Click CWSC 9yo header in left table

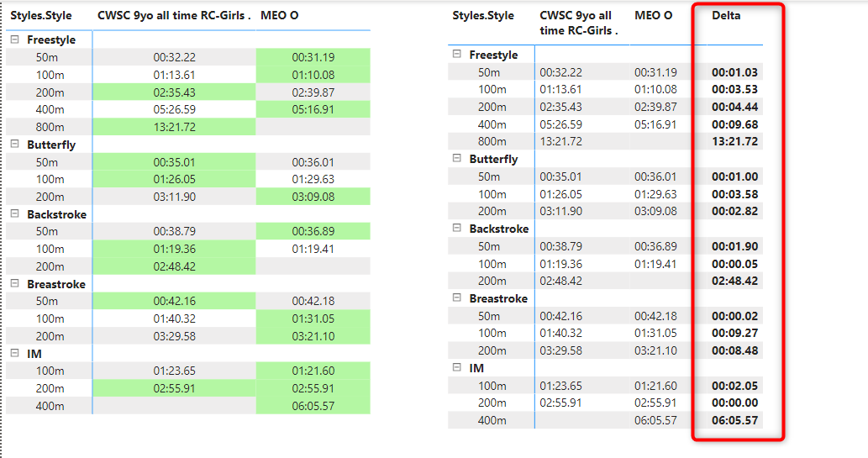(174, 15)
